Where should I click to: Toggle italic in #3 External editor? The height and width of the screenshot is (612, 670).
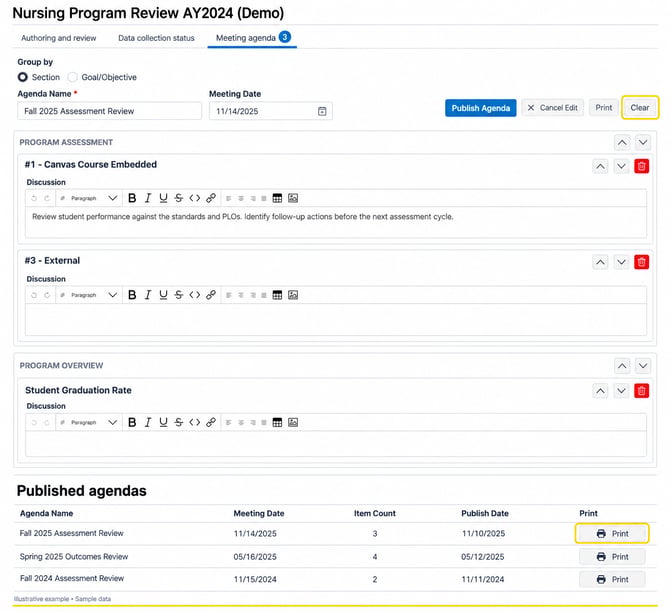point(148,295)
